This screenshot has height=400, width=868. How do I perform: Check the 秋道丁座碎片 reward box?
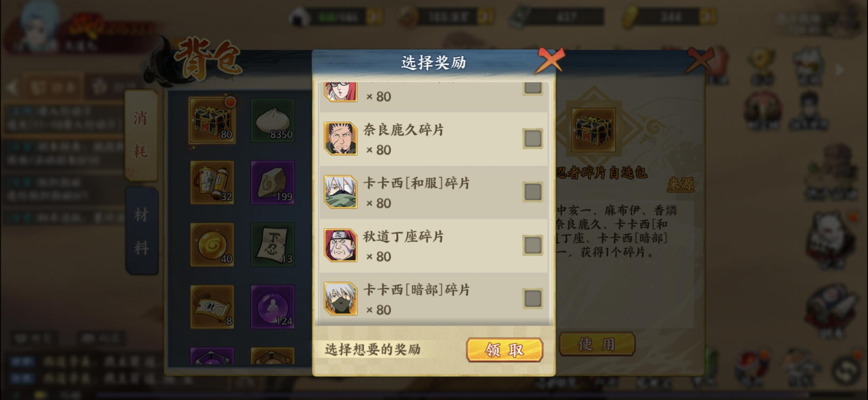[533, 245]
